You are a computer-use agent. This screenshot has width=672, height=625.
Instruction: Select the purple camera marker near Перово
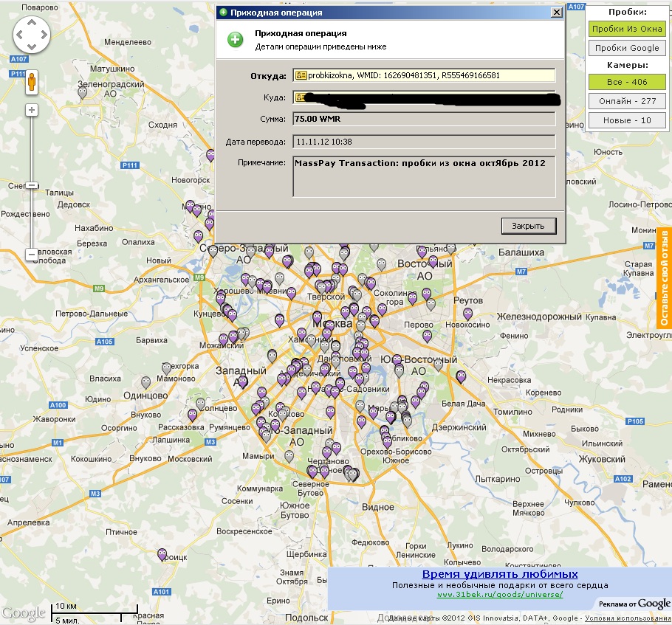pyautogui.click(x=428, y=336)
